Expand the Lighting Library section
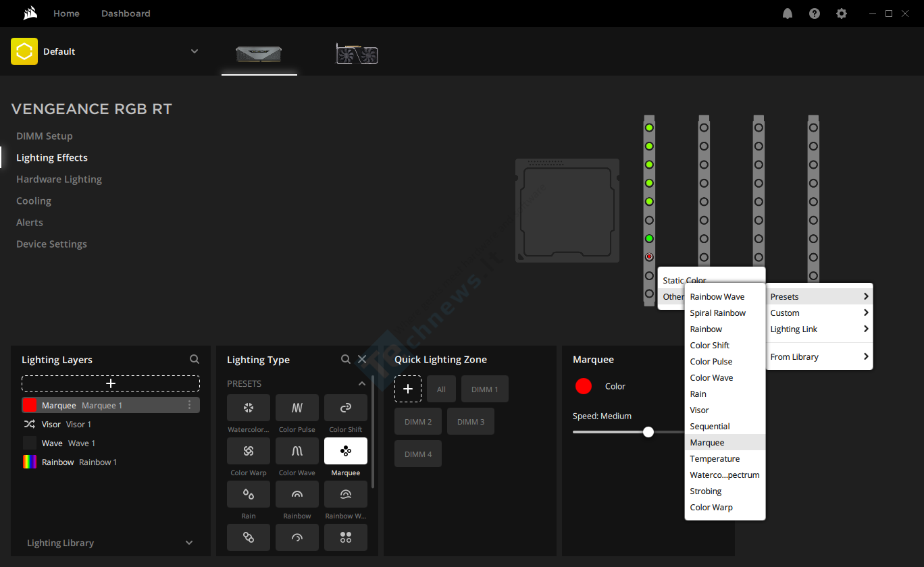This screenshot has height=567, width=924. pyautogui.click(x=111, y=543)
